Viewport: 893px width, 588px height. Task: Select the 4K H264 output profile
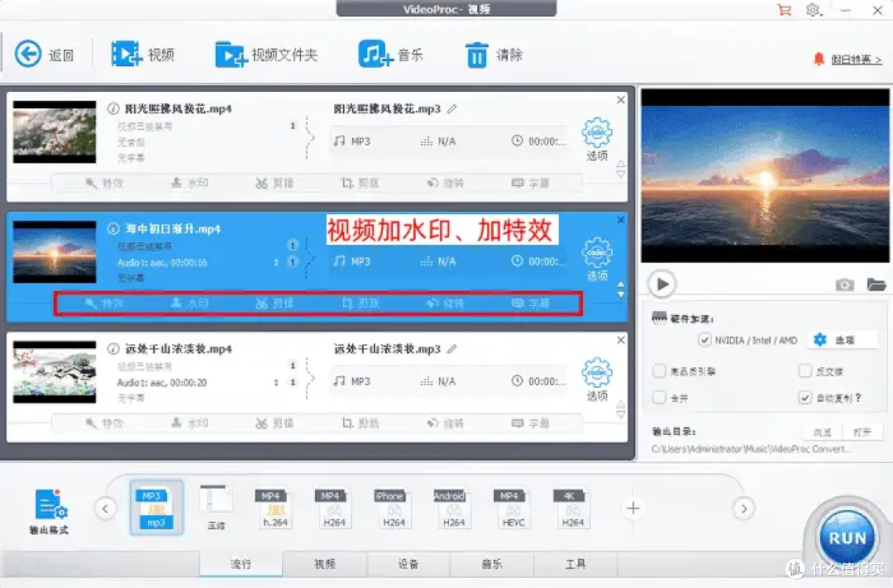pos(572,508)
